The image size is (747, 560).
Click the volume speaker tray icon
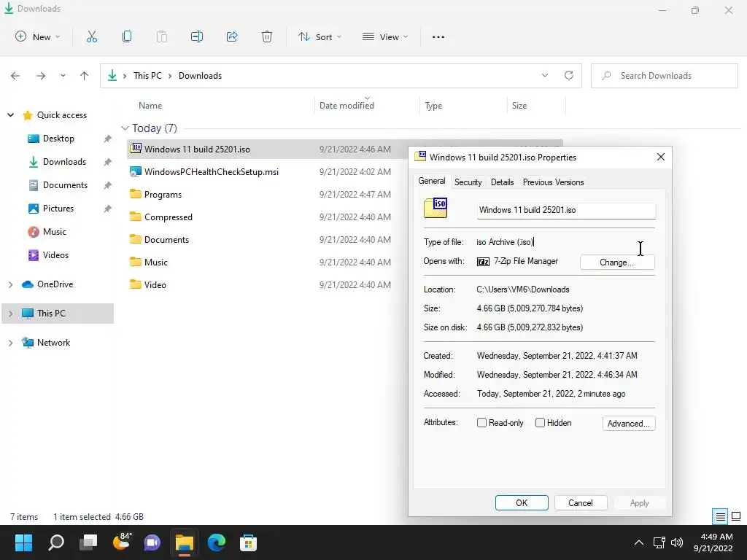pos(676,542)
